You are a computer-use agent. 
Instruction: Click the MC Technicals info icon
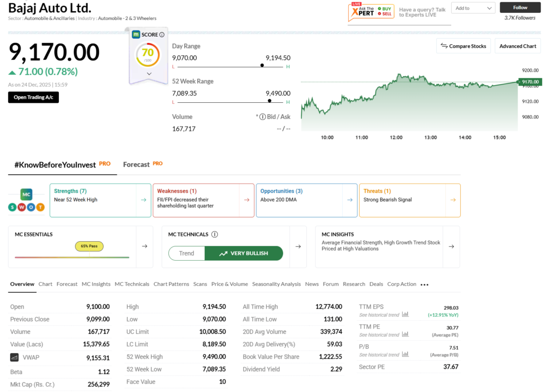(215, 234)
